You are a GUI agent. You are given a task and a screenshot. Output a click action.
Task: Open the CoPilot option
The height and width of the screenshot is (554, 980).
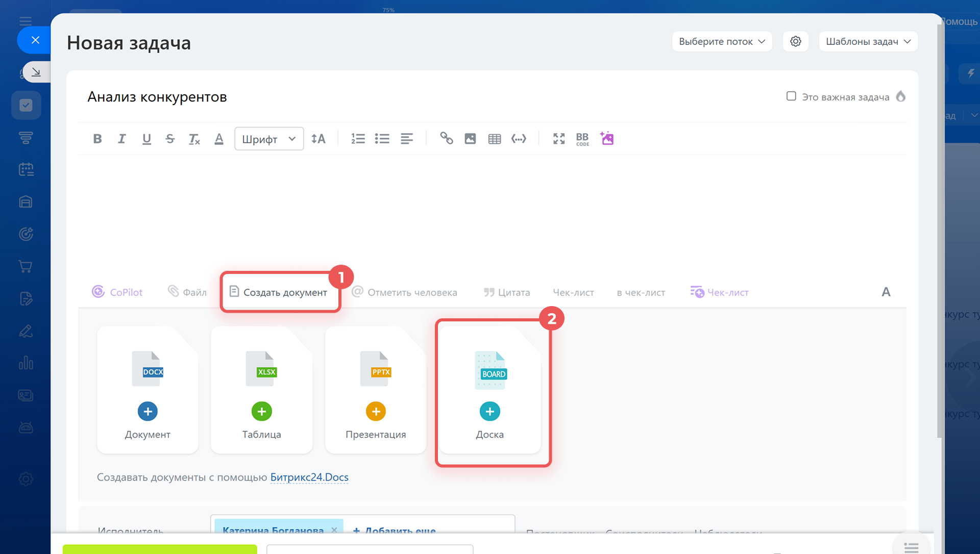(117, 292)
